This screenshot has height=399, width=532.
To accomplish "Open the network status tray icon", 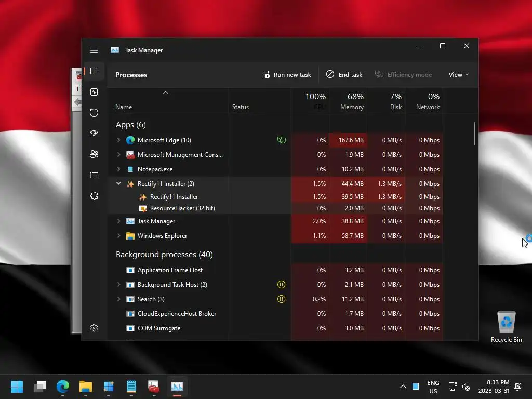I will 453,387.
